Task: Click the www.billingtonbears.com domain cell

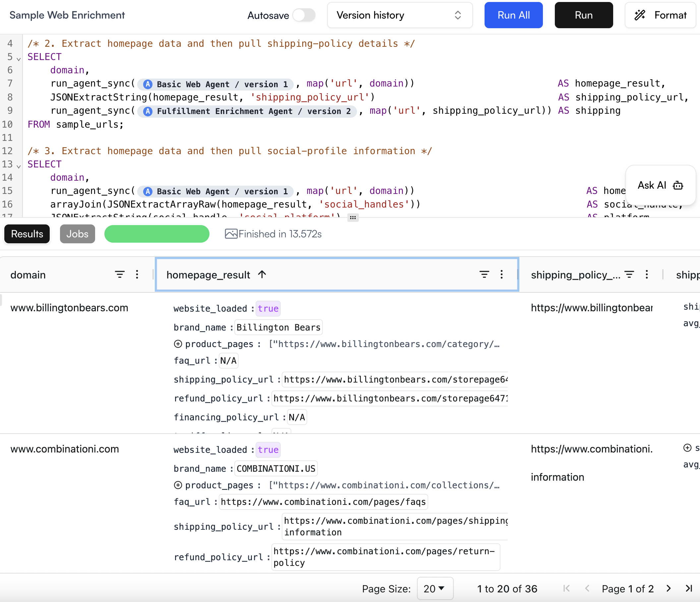Action: click(x=69, y=307)
